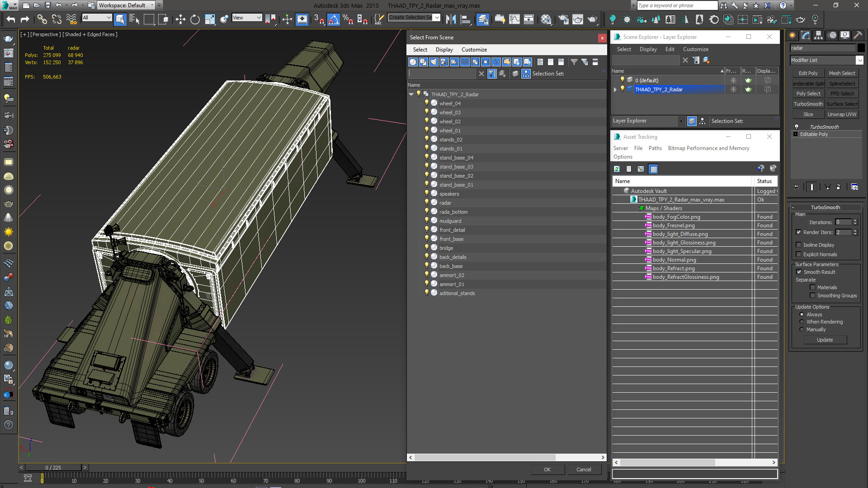Viewport: 868px width, 488px height.
Task: Click the Edit Poly modifier button
Action: coord(808,73)
